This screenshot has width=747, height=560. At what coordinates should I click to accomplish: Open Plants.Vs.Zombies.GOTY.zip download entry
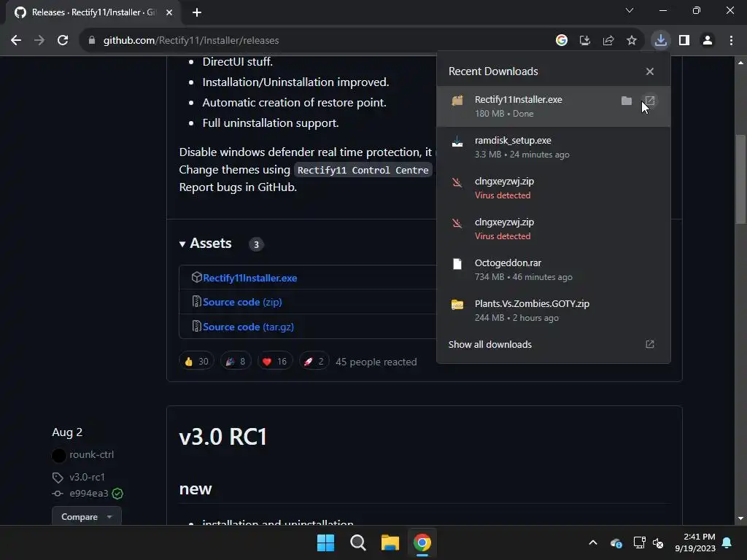pos(553,311)
